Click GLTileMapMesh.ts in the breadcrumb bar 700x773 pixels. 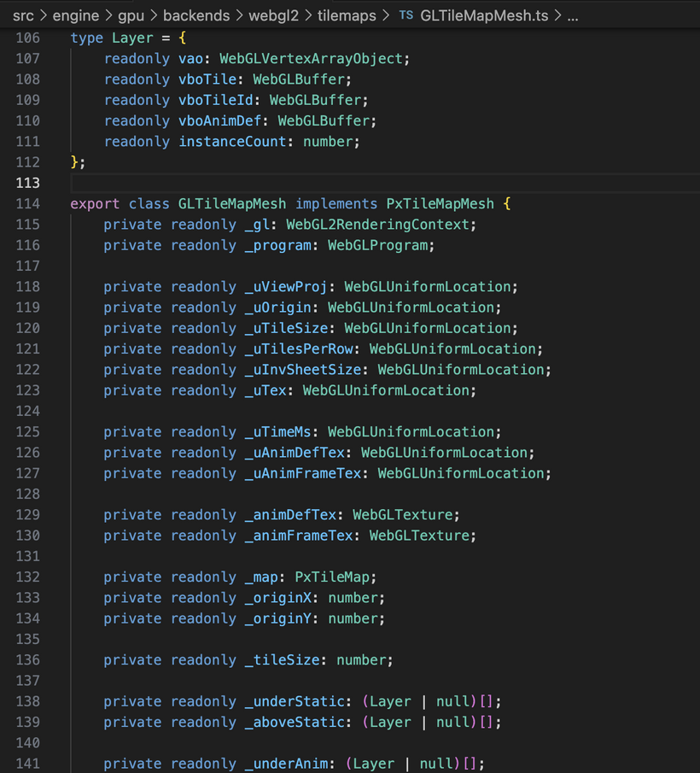tap(484, 15)
